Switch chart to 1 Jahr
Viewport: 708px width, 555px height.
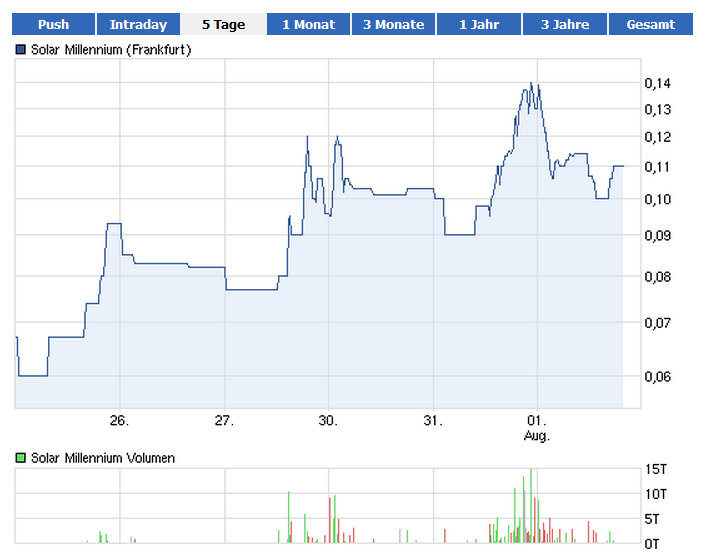tap(479, 24)
